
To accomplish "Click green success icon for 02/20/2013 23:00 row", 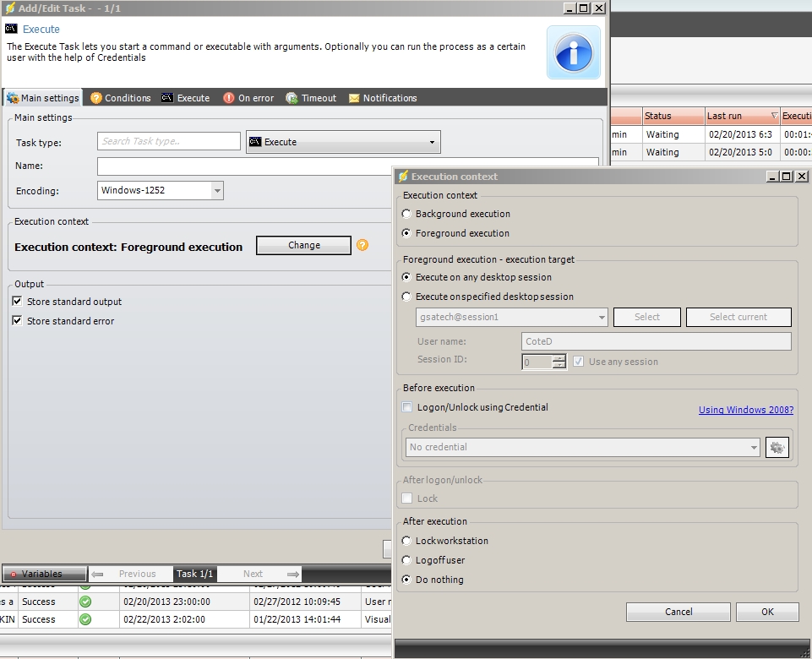I will click(85, 602).
